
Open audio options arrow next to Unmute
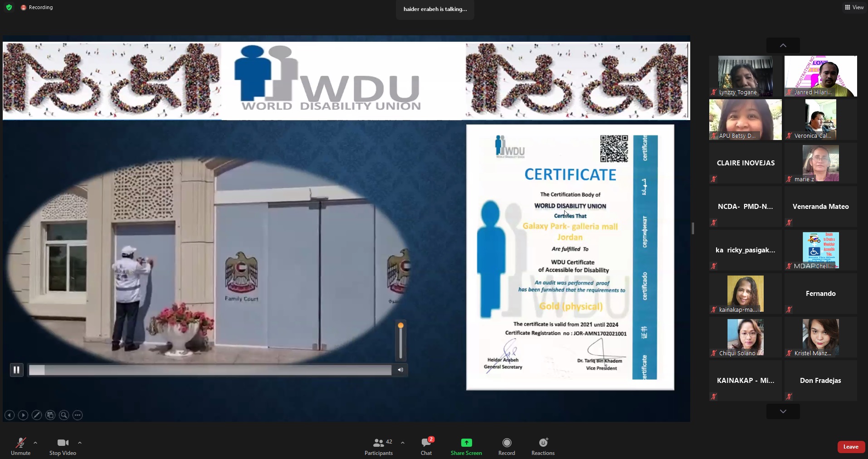point(35,443)
